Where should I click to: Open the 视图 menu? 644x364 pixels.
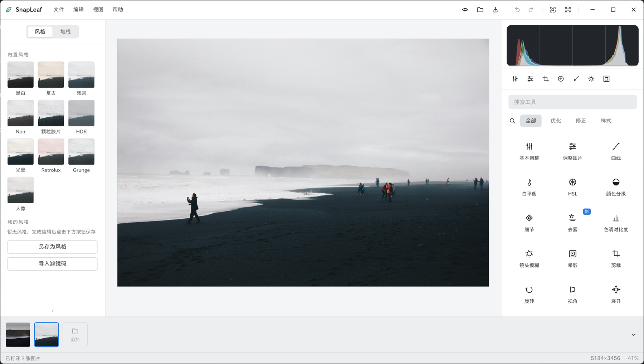(98, 10)
